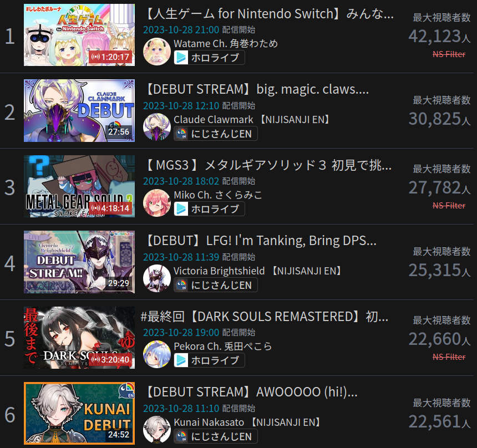Open Kunai Nakasato's avatar icon
Viewport: 477px width, 448px height.
[x=157, y=430]
